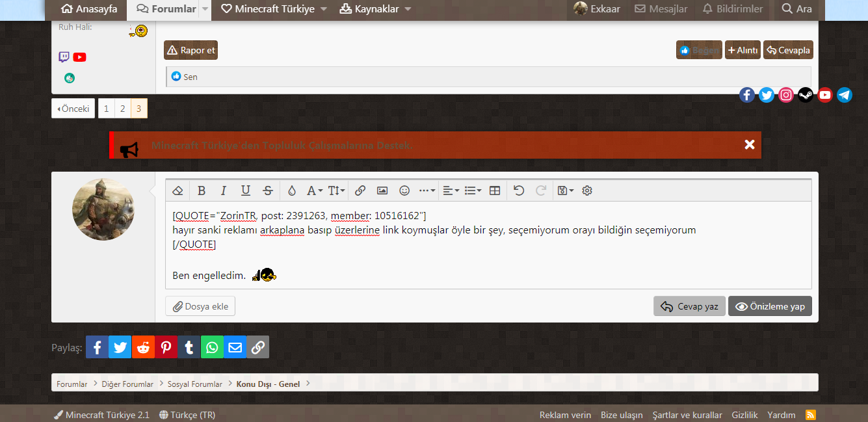Click the insert link icon

point(360,191)
